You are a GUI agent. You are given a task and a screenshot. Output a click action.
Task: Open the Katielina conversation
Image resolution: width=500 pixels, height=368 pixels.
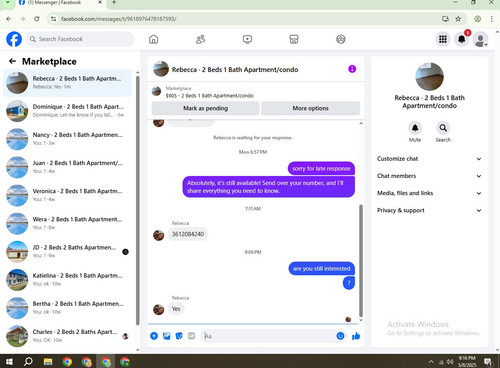(68, 280)
